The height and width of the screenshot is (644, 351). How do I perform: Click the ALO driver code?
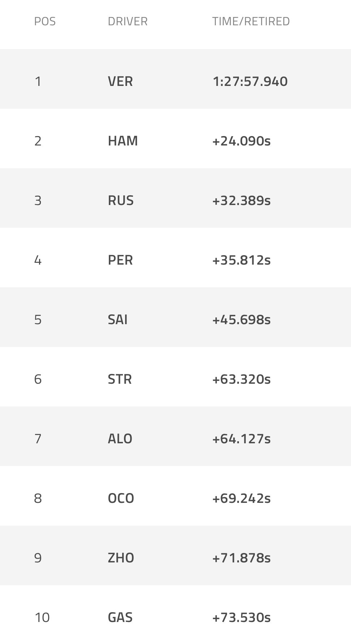click(x=120, y=439)
